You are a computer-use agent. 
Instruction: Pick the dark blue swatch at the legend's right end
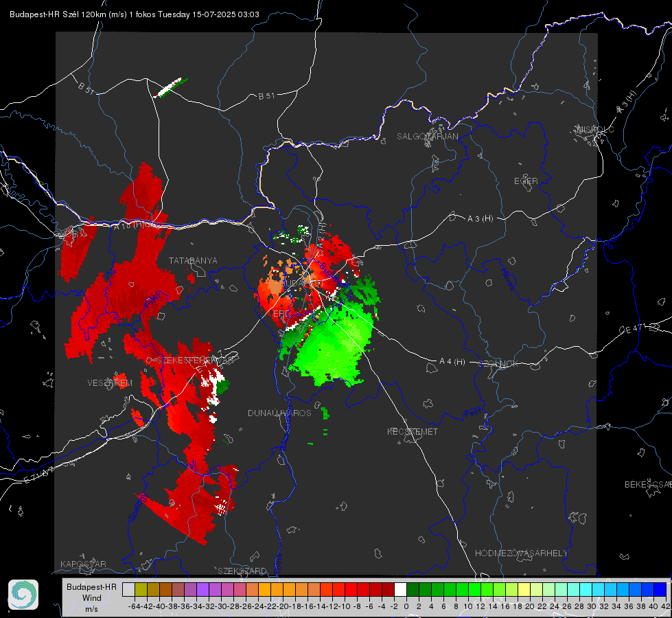[x=660, y=589]
